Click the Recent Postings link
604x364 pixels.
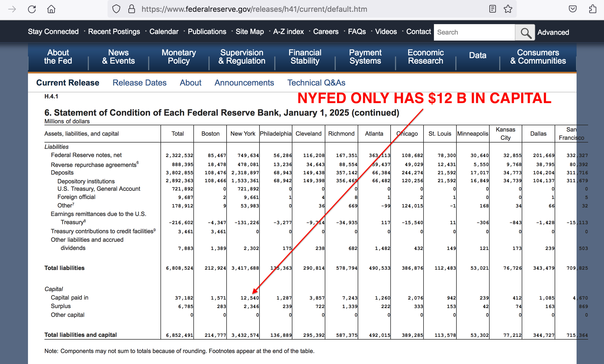pos(114,32)
